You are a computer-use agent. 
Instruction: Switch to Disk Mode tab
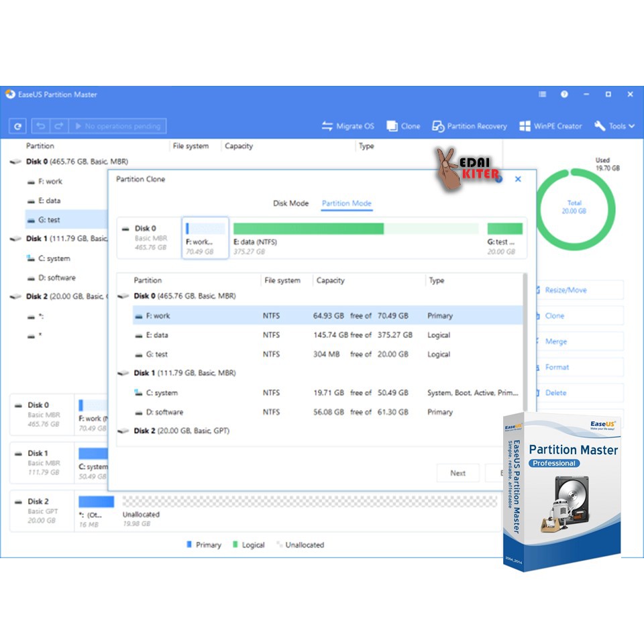pyautogui.click(x=290, y=203)
